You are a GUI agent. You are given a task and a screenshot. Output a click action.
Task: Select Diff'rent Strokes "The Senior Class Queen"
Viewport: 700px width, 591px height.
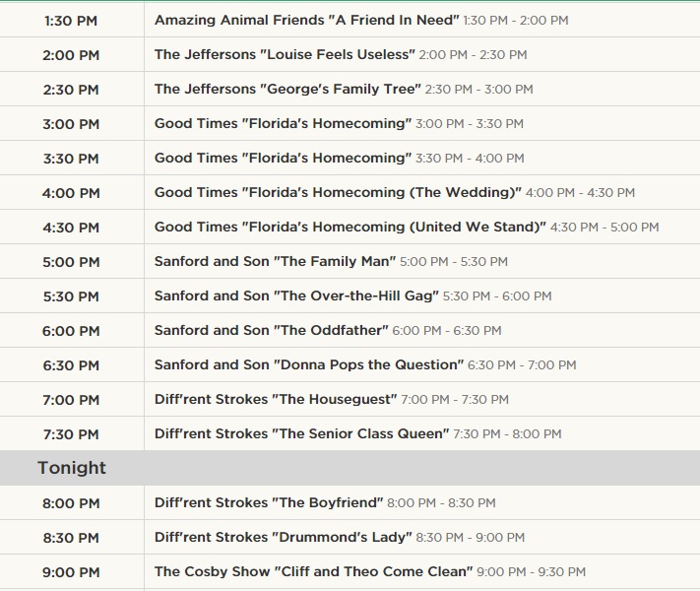(301, 433)
